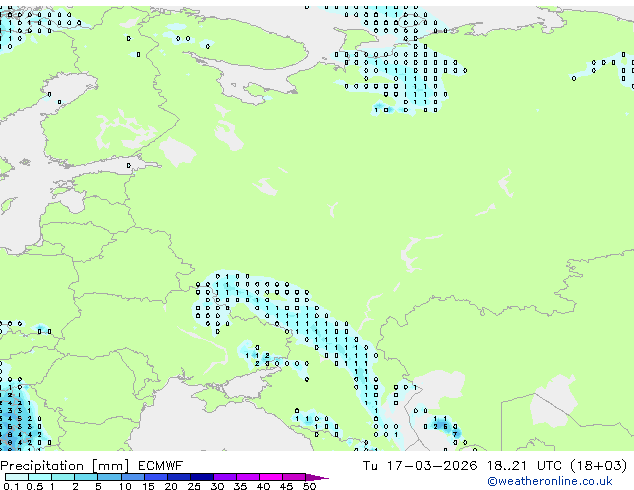The height and width of the screenshot is (490, 634).
Task: Select the 30–35 mm purple legend swatch
Action: (225, 477)
